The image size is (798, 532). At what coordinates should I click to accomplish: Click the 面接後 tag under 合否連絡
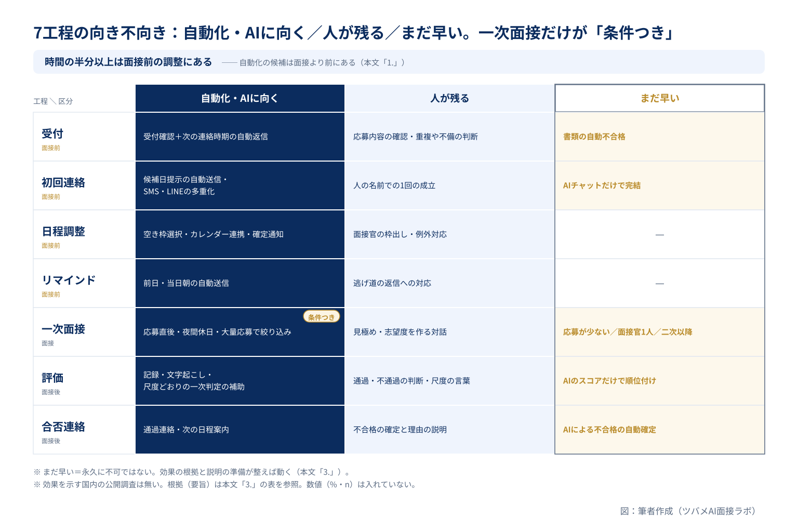tap(51, 441)
